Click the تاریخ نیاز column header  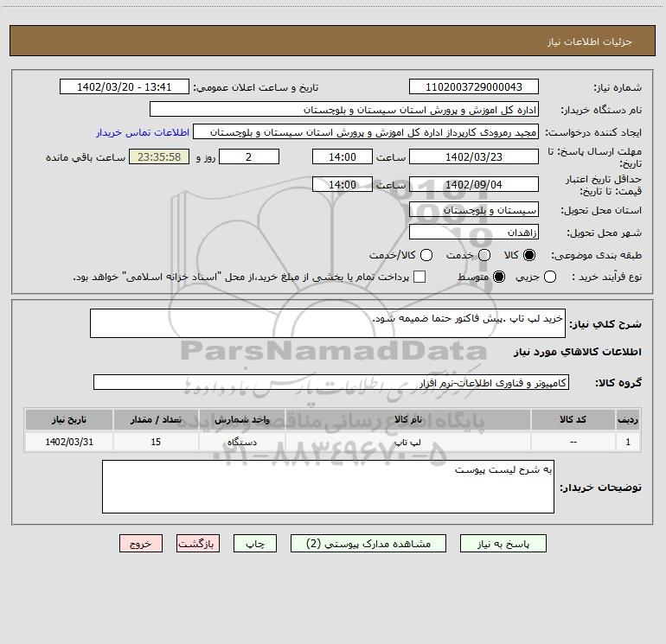tap(69, 419)
